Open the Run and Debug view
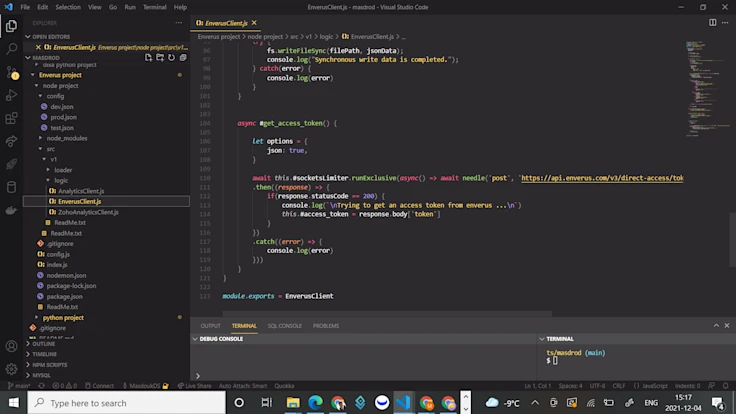The image size is (736, 414). click(x=11, y=95)
